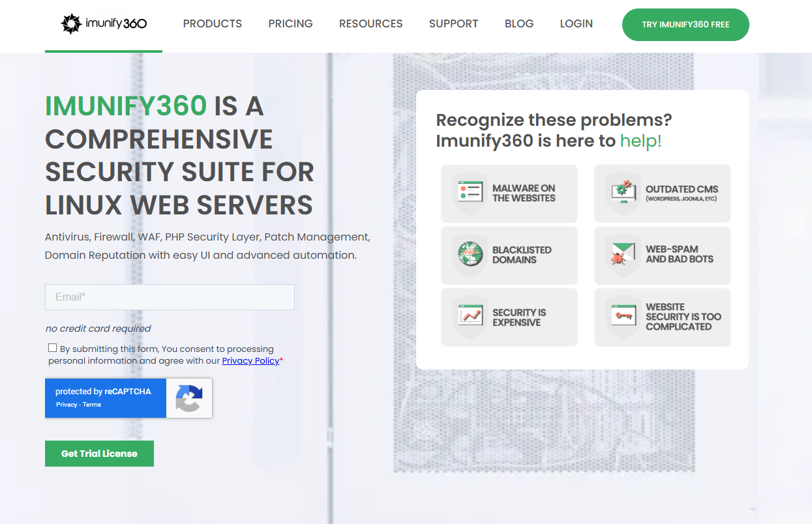Click the outdated CMS gear icon
The height and width of the screenshot is (524, 812).
coord(623,193)
